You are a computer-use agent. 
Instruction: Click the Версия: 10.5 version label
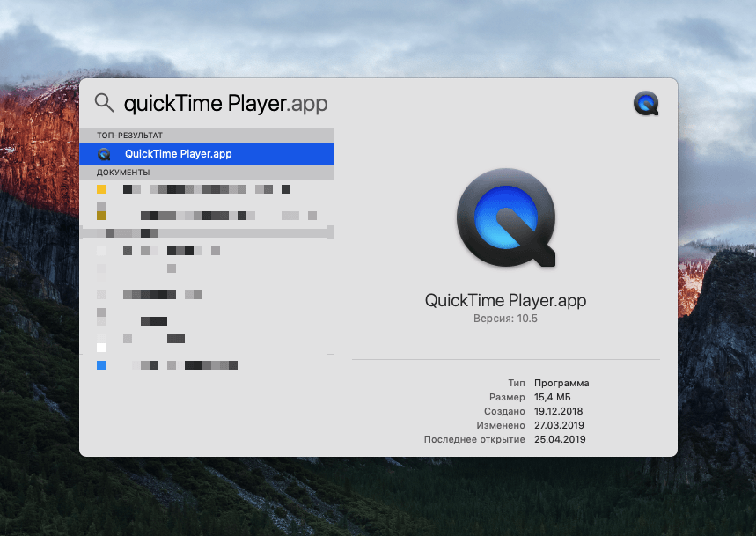(x=505, y=319)
